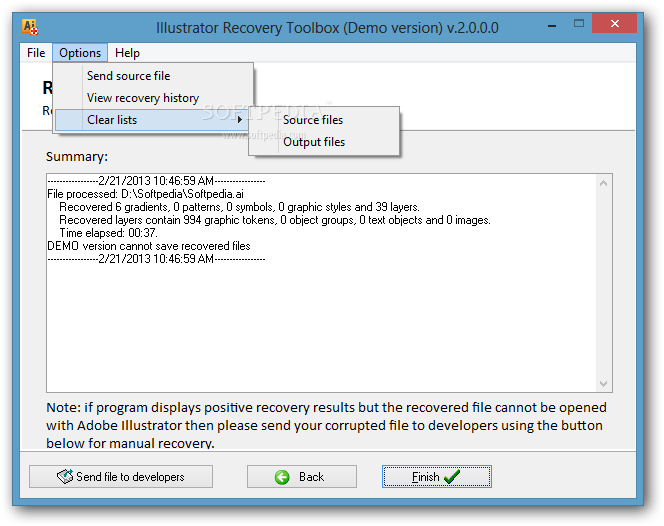Click the 'Summary:' label
The image size is (664, 526).
tap(77, 157)
